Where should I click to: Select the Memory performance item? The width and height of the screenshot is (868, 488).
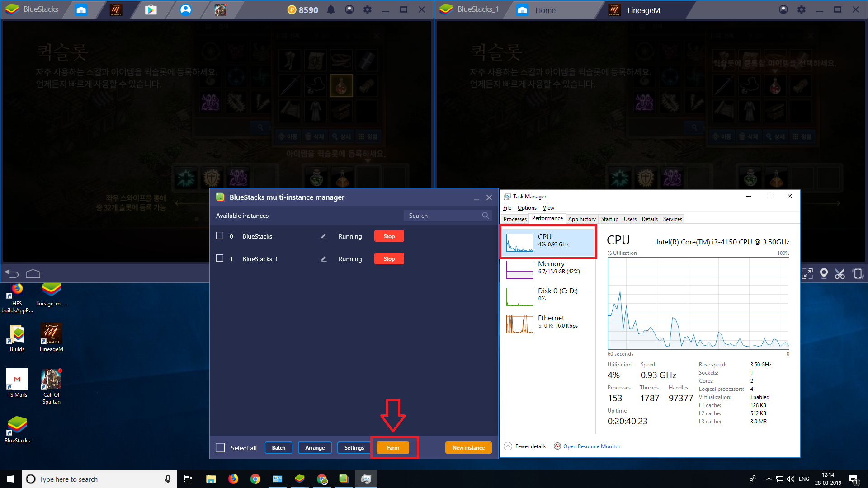548,269
